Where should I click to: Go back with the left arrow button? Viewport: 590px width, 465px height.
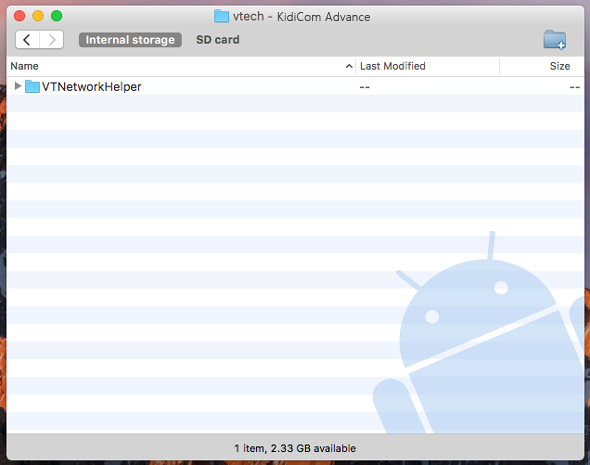27,40
